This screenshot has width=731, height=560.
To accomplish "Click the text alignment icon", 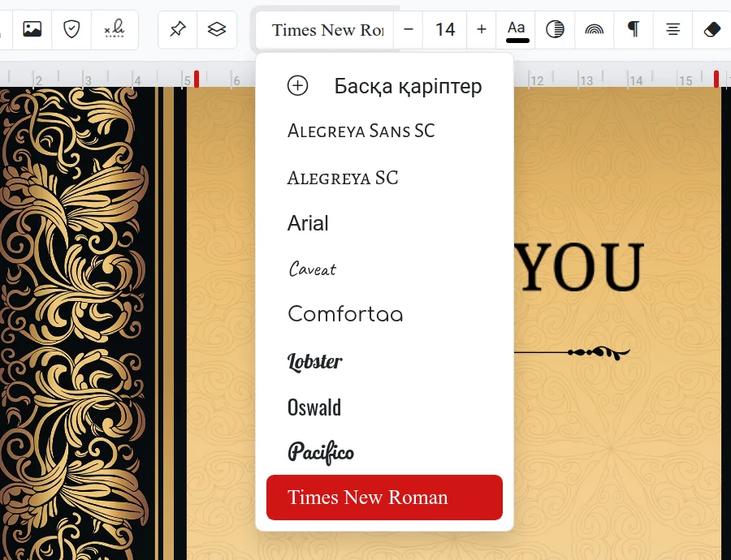I will (673, 30).
